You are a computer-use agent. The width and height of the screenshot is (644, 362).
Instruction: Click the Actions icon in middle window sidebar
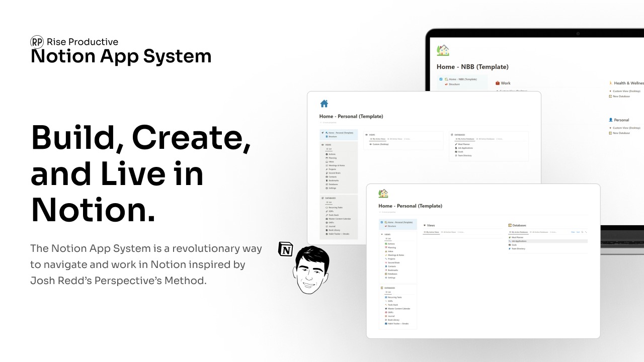click(327, 154)
